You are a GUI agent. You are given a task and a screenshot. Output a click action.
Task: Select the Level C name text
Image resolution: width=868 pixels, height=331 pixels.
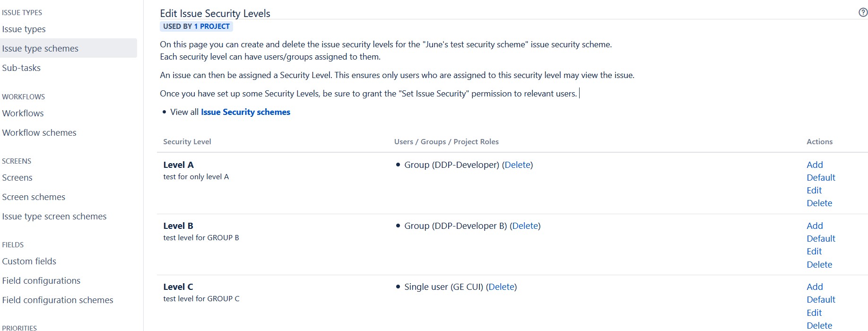click(x=178, y=287)
